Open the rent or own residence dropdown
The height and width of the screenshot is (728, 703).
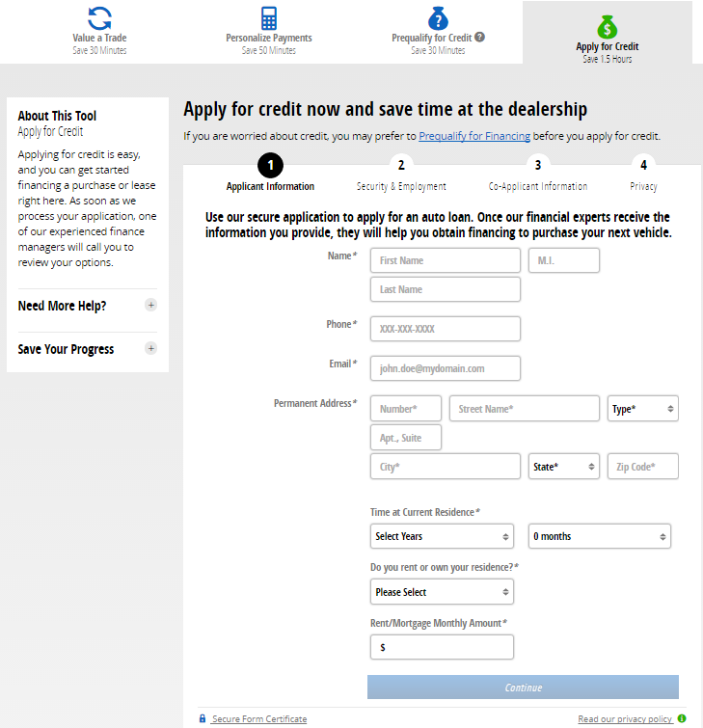coord(442,592)
